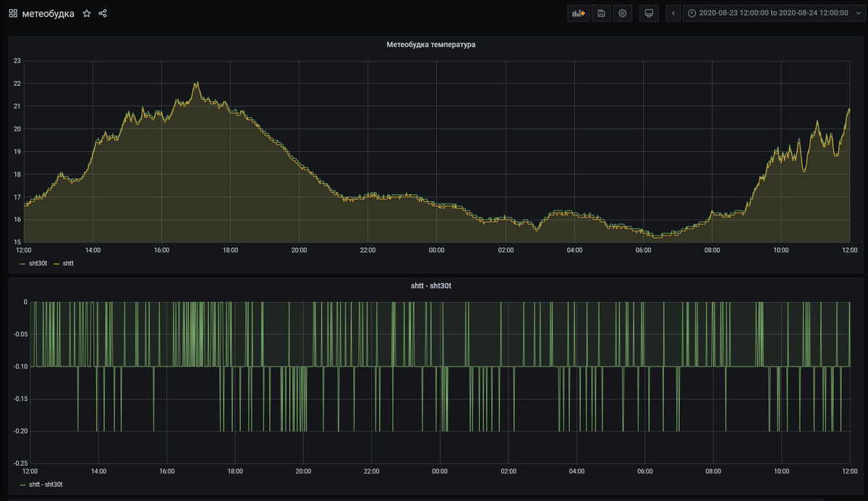868x501 pixels.
Task: Click the -0.15 axis label
Action: pos(19,399)
